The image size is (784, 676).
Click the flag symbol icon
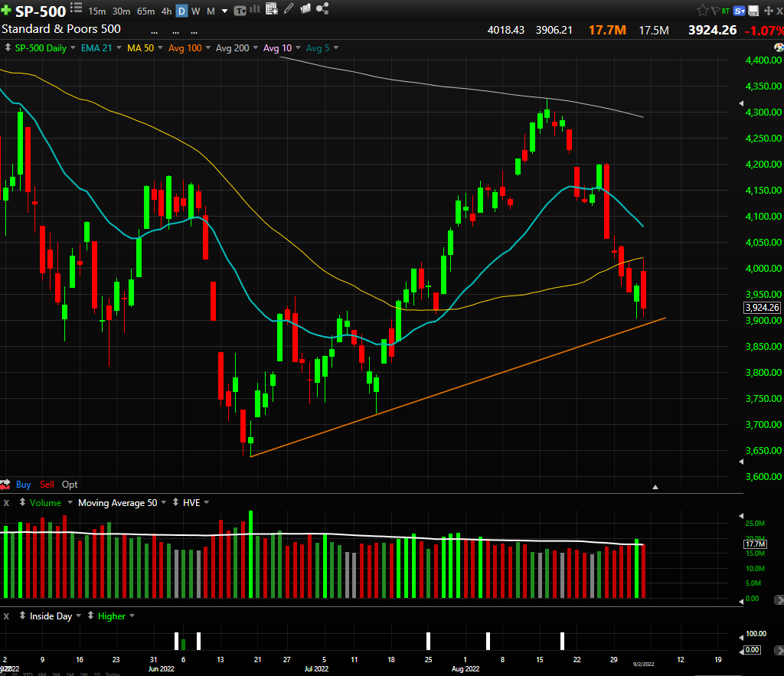click(x=715, y=10)
